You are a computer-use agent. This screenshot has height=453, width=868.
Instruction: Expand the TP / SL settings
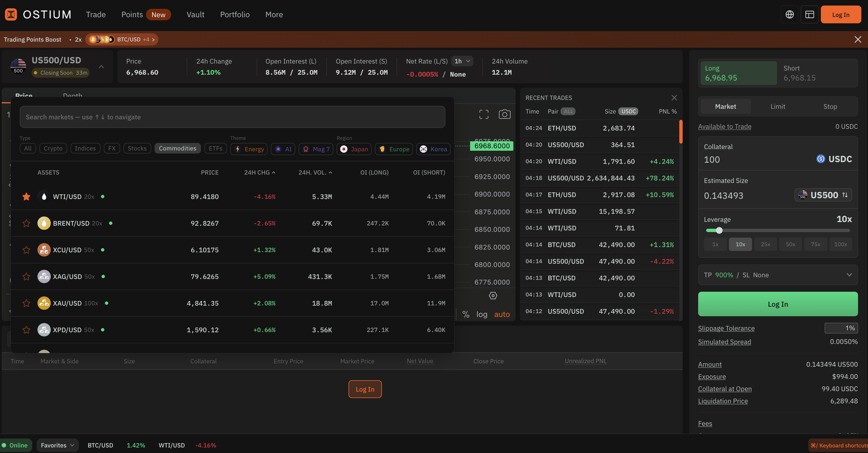pos(849,275)
